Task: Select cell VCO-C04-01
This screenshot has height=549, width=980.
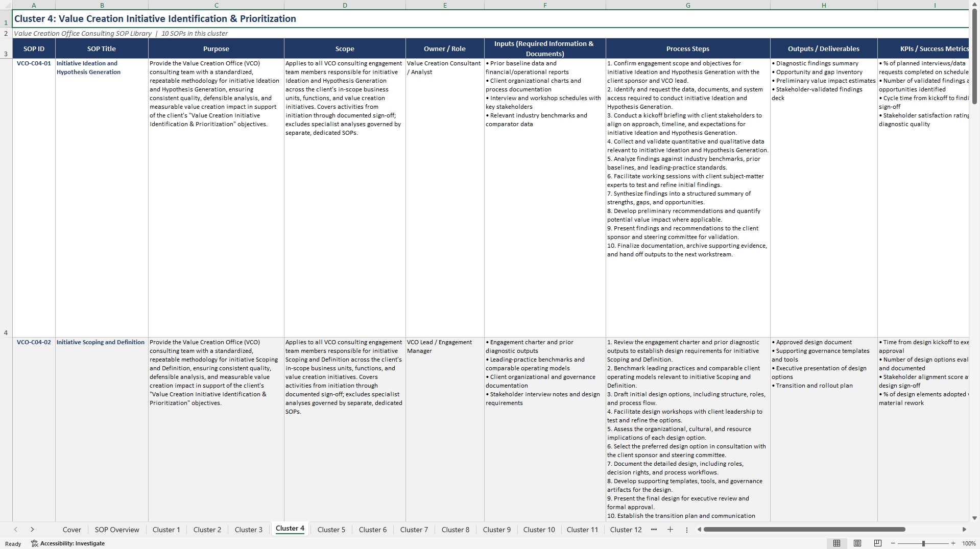Action: 34,198
